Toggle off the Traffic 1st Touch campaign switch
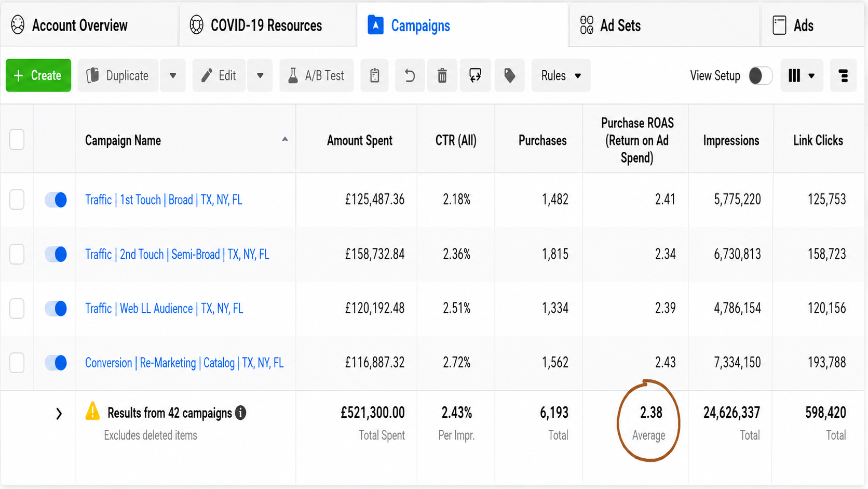 point(56,200)
